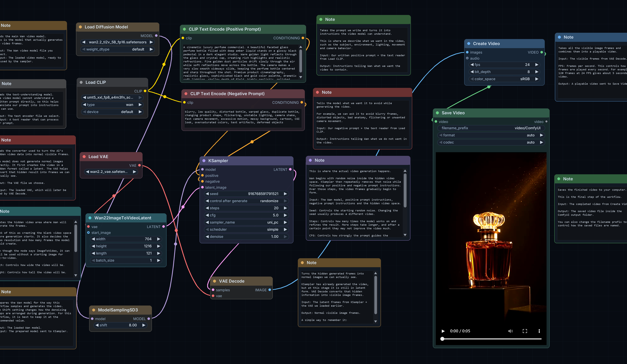Screen dimensions: 627x364
Task: Click the seed value field
Action: (x=247, y=194)
